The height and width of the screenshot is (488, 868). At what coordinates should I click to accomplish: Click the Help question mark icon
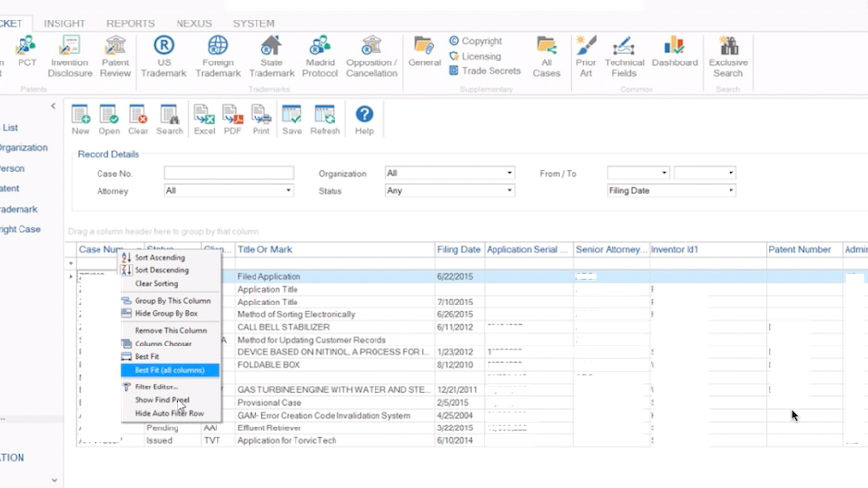coord(364,117)
